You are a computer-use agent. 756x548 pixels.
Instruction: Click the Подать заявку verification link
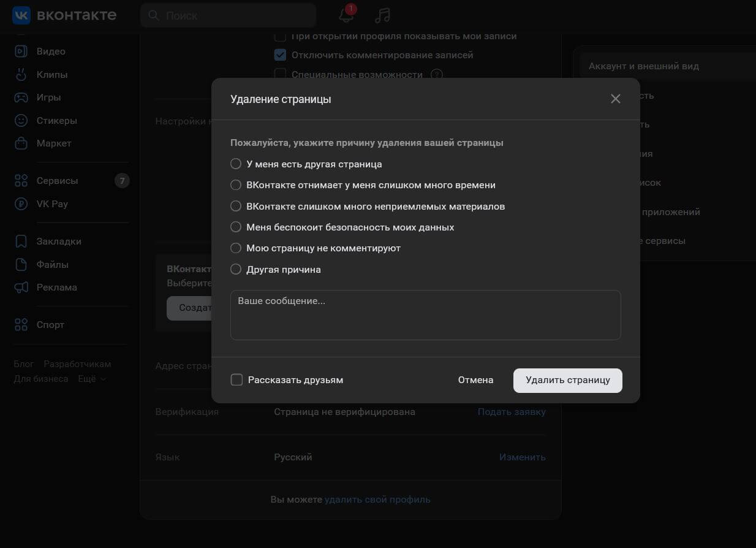512,412
